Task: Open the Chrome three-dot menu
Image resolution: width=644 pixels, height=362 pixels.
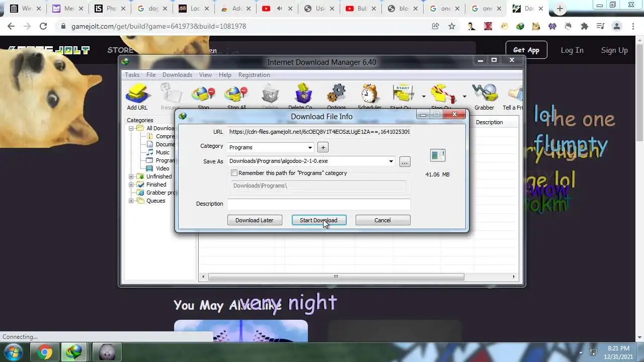Action: (x=632, y=26)
